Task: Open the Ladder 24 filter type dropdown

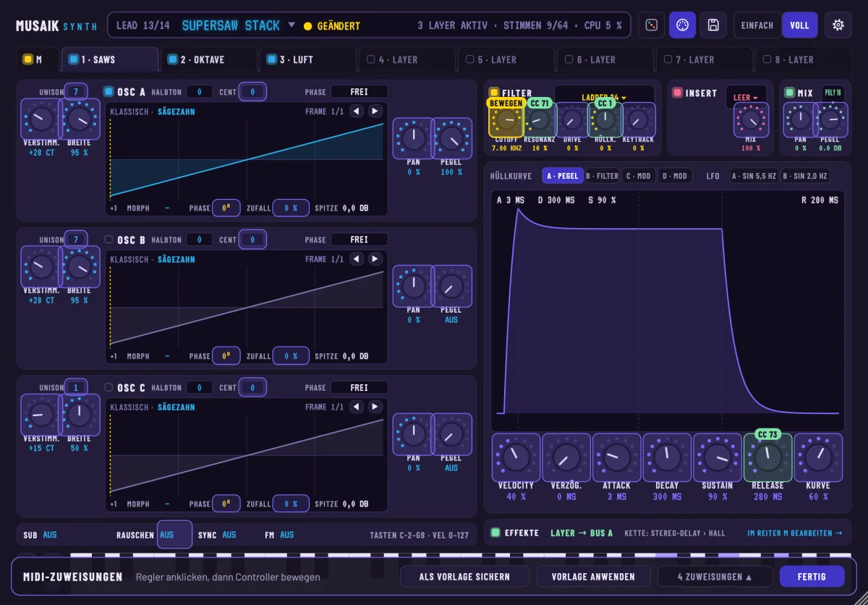Action: pyautogui.click(x=604, y=96)
